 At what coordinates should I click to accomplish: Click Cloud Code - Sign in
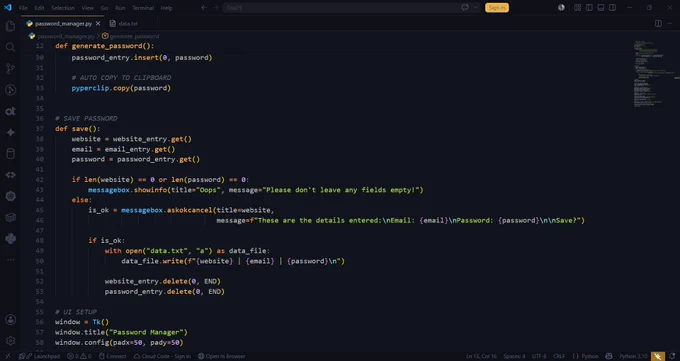[162, 356]
